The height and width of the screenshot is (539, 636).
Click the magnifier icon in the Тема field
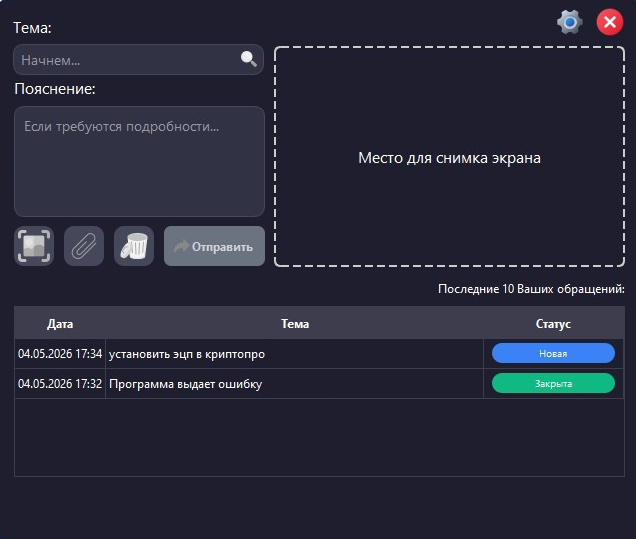249,59
